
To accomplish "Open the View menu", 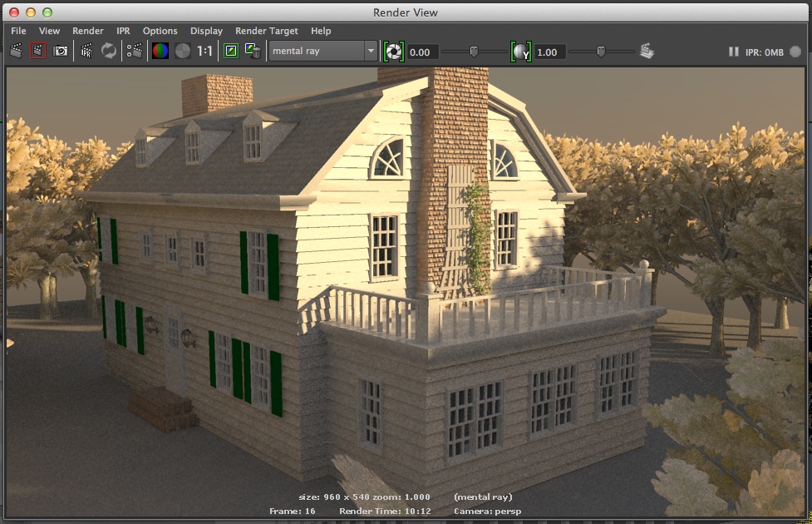I will click(49, 31).
